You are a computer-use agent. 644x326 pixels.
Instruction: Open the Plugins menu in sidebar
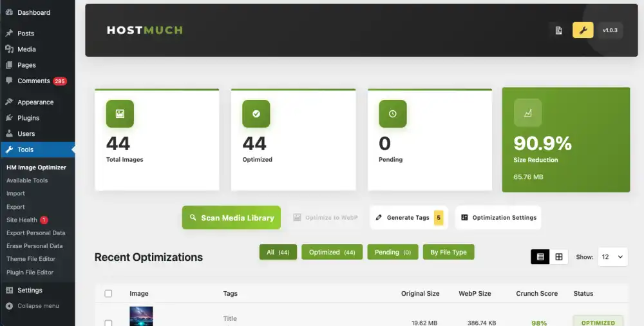click(x=28, y=118)
